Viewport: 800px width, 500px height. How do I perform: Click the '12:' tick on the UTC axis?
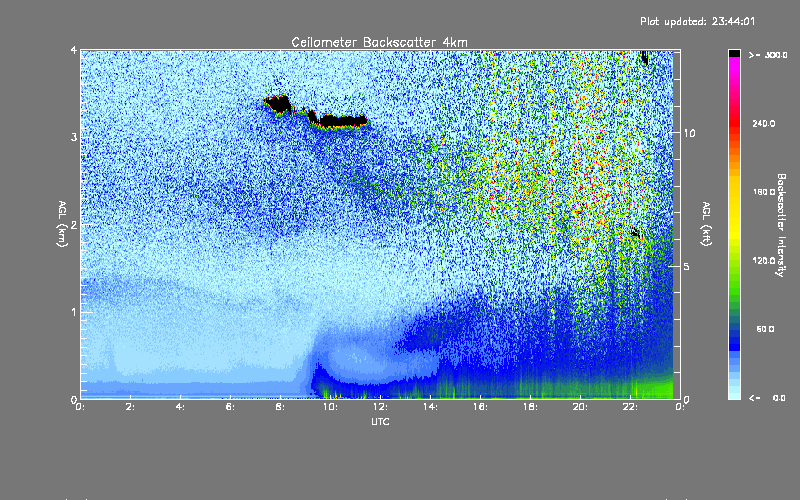pos(380,407)
